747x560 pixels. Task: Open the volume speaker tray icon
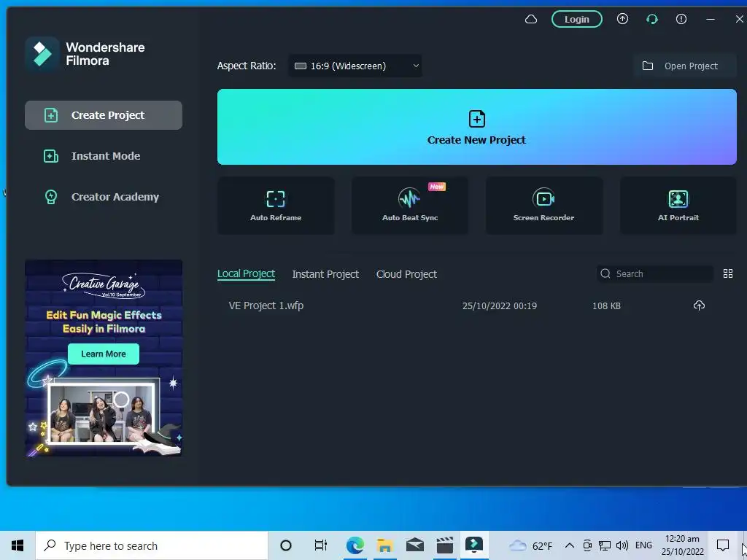[622, 545]
